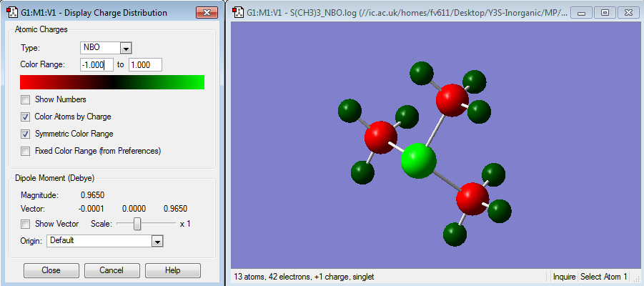
Task: Close the S(CH3)3_NBO.log molecule window
Action: [628, 13]
